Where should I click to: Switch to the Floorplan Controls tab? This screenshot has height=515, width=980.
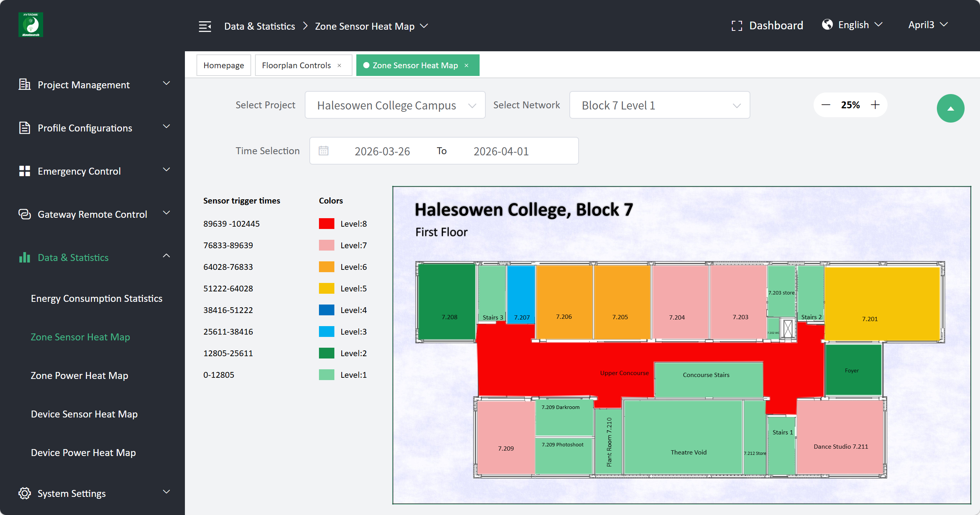click(296, 66)
